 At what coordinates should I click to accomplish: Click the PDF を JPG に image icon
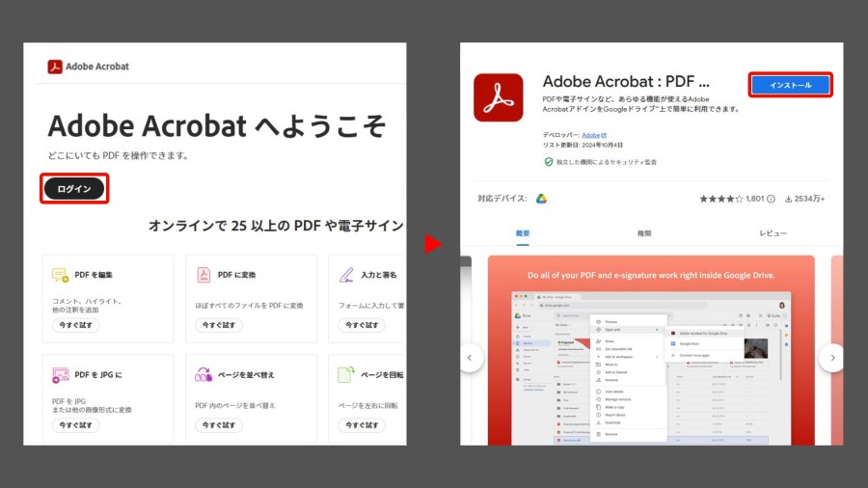[x=61, y=374]
